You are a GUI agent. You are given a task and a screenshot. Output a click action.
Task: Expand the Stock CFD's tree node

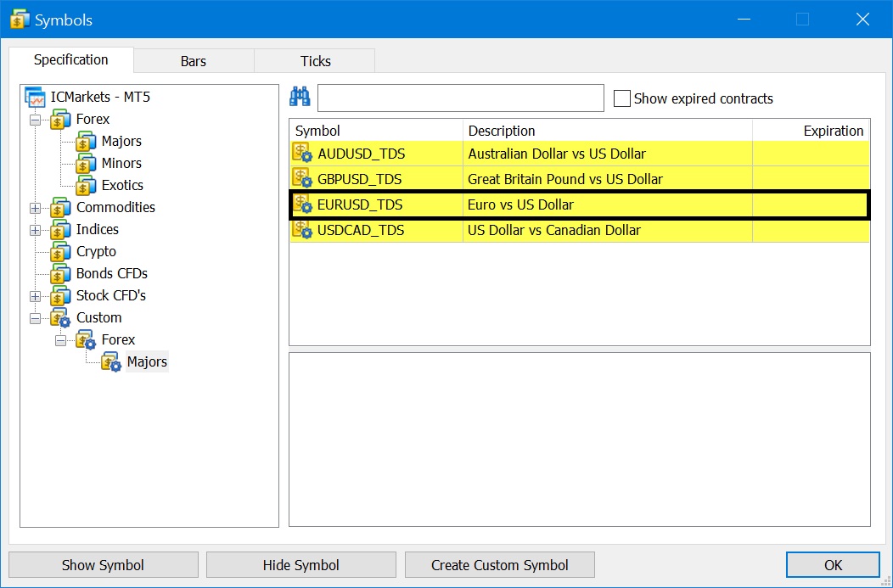[x=36, y=297]
